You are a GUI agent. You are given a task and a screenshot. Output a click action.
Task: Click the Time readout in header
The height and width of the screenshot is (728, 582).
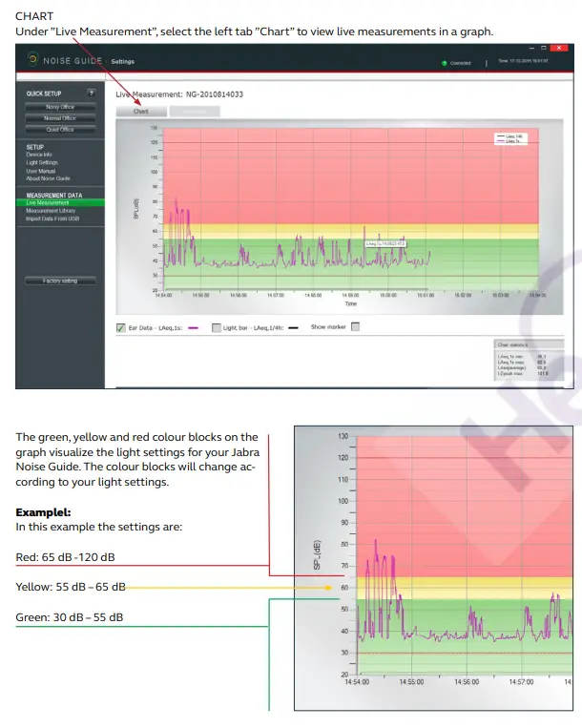point(523,61)
